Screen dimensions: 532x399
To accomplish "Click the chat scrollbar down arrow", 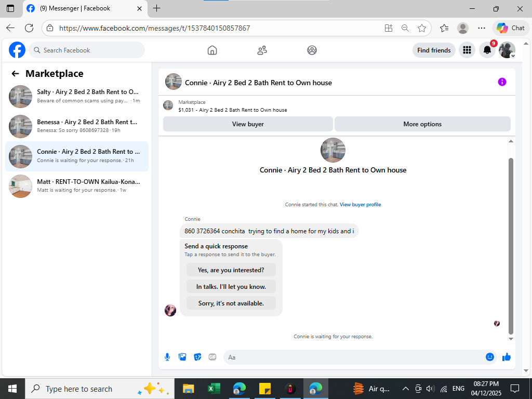I will tap(511, 339).
